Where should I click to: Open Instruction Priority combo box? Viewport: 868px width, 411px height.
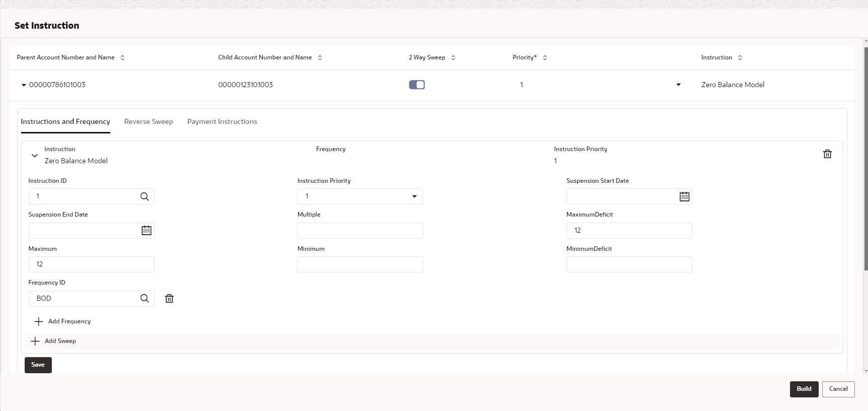(360, 196)
